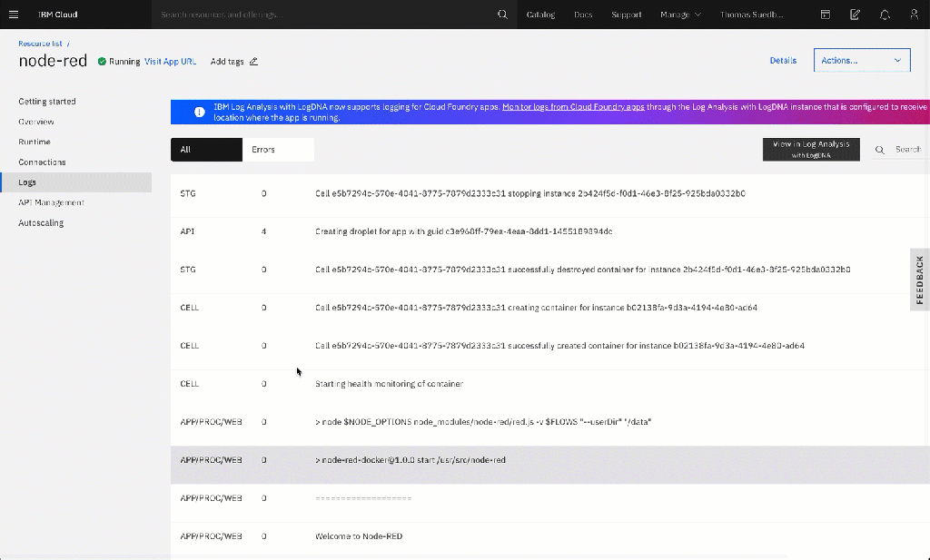Screen dimensions: 930x560
Task: Open the Thomas Suedb... account switcher
Action: pos(751,15)
